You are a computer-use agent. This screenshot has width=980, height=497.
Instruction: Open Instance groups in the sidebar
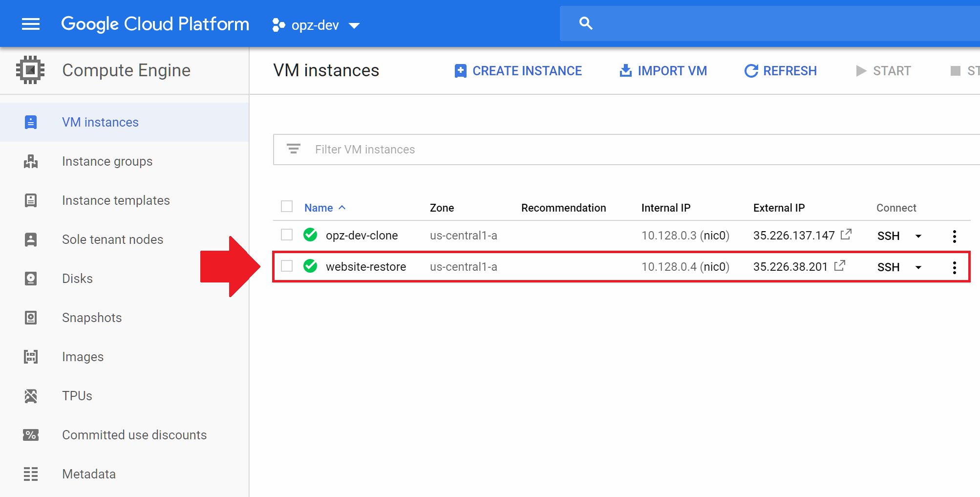(x=107, y=161)
